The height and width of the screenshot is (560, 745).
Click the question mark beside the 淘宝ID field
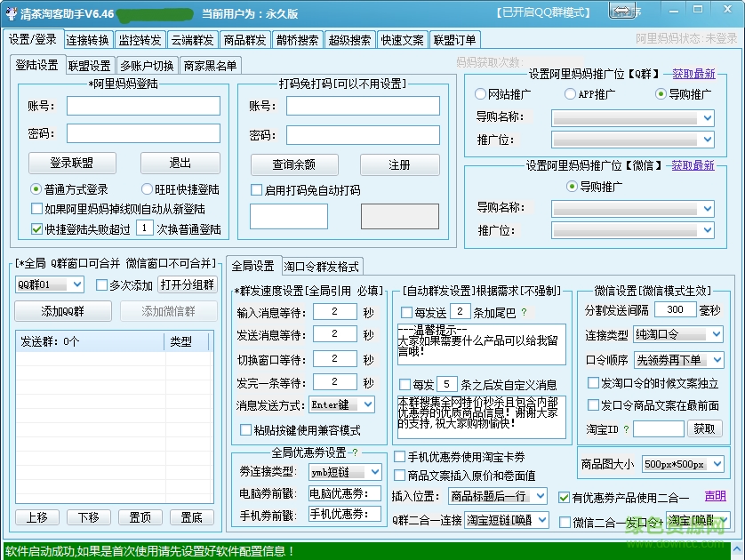626,428
